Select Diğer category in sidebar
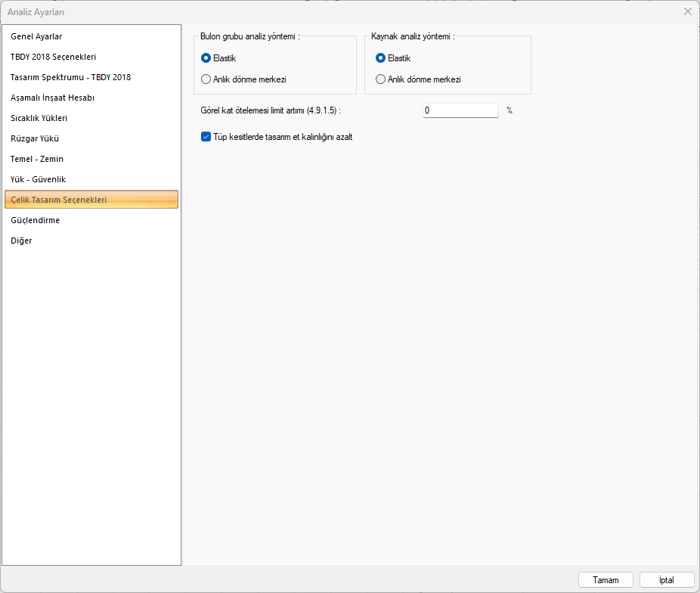The image size is (700, 593). pos(21,241)
